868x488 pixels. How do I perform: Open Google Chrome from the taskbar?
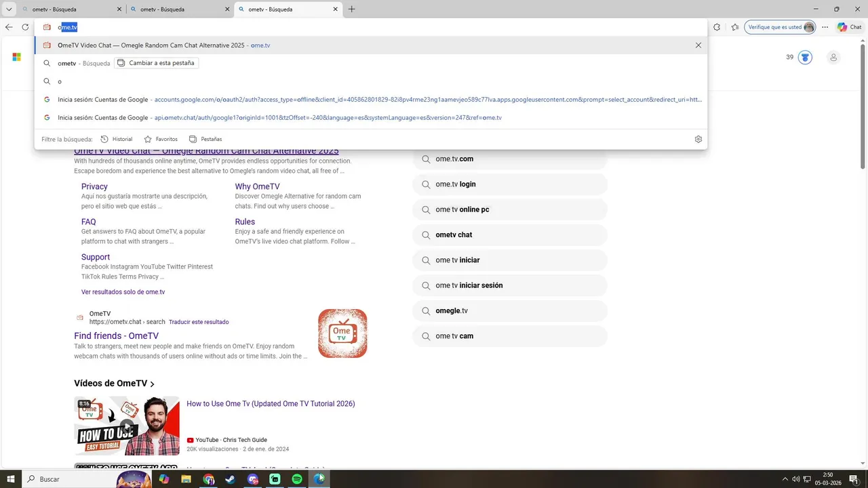(208, 479)
